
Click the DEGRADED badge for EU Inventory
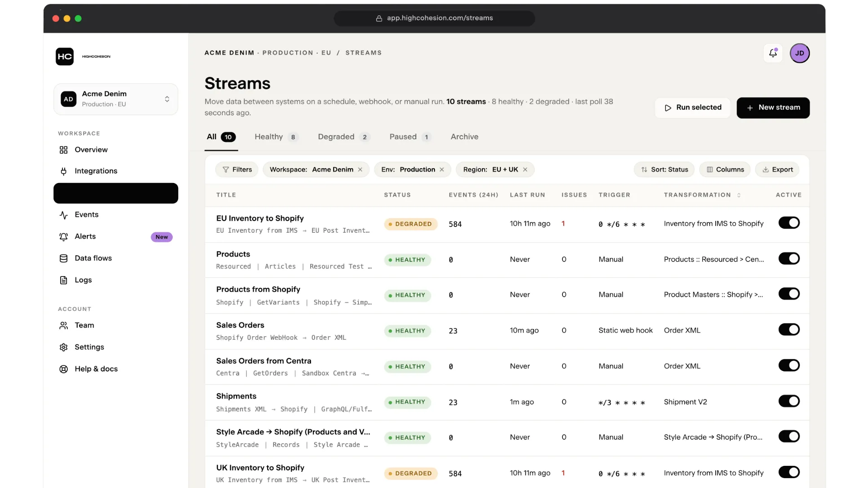click(x=410, y=224)
